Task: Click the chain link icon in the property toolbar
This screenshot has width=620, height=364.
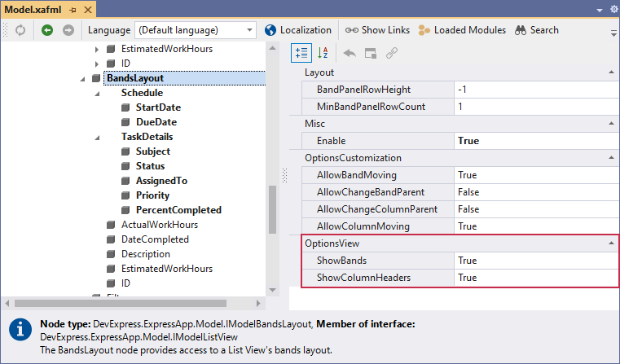Action: (x=391, y=53)
